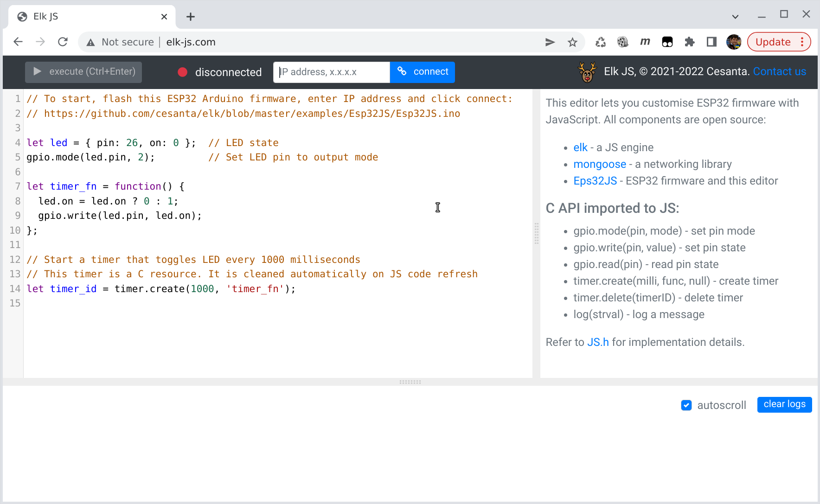Click 'gpio.mode(led.pin, 2);' on line 5

90,157
